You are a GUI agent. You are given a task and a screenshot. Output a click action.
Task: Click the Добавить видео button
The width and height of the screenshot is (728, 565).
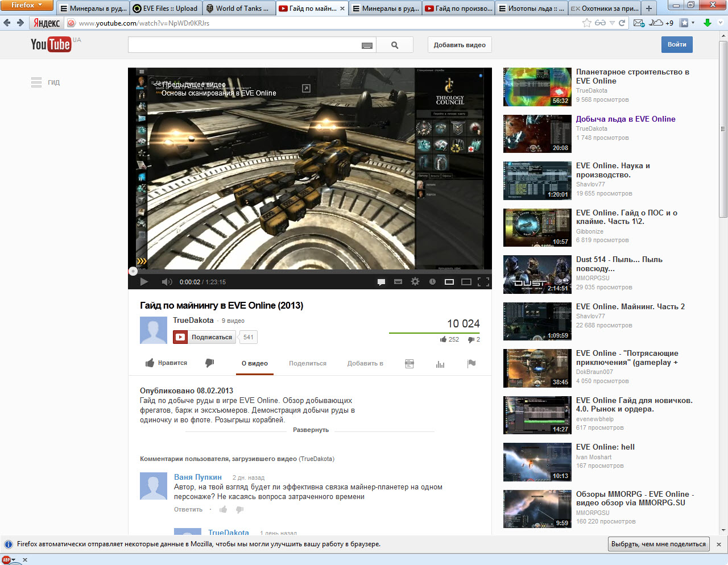460,45
